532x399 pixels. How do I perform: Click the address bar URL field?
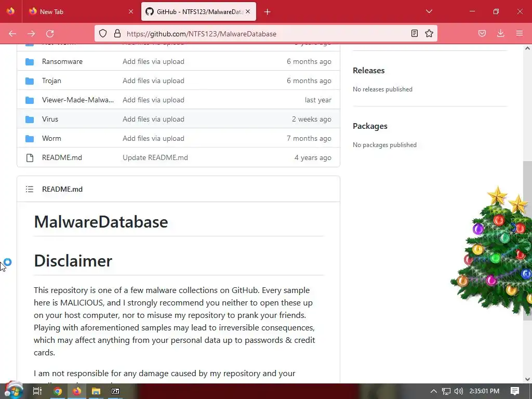pos(264,34)
